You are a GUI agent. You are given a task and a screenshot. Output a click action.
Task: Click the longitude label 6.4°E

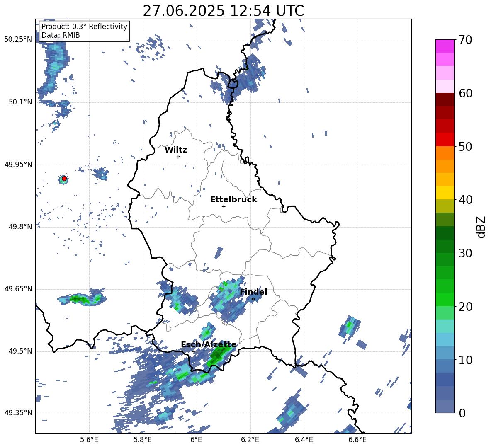(x=304, y=440)
